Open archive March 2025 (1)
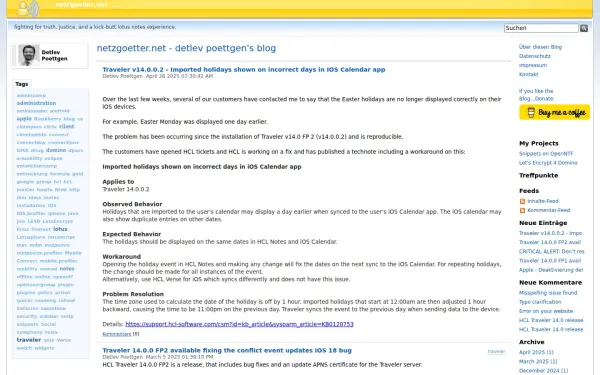 538,362
